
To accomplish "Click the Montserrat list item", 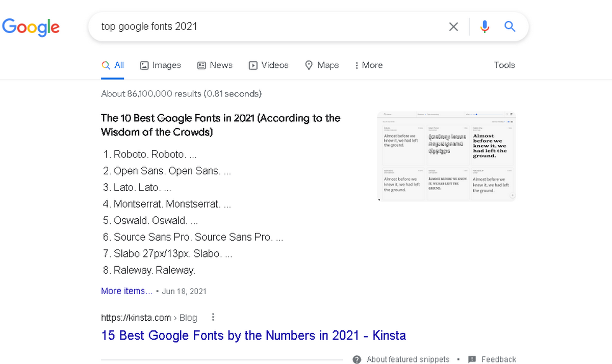I will [x=167, y=204].
